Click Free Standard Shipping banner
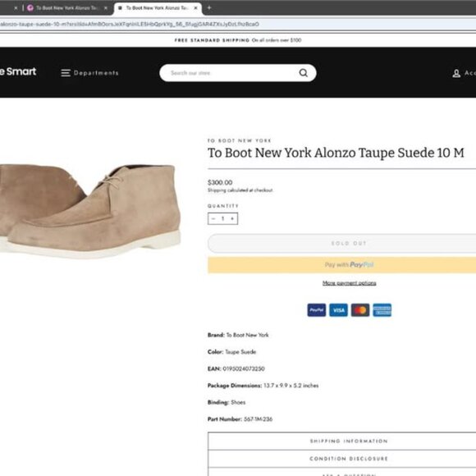 (x=238, y=40)
